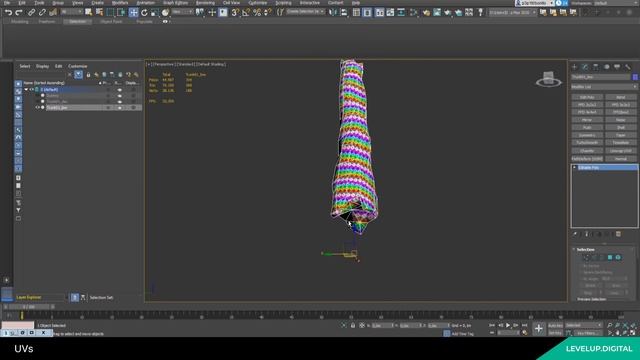Open Create Selection Set dropdown

tap(306, 12)
